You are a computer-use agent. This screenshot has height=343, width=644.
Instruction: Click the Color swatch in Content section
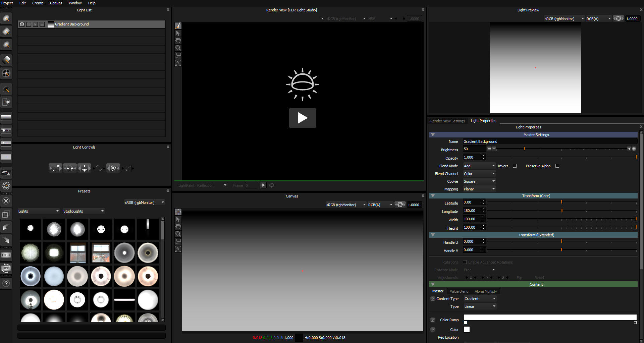pyautogui.click(x=467, y=329)
